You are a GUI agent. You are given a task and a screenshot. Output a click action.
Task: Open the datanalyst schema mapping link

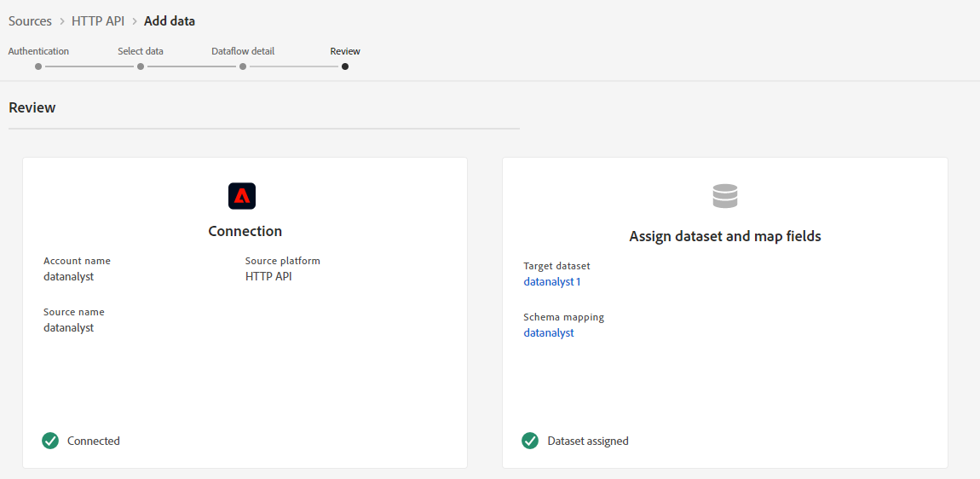click(x=549, y=332)
